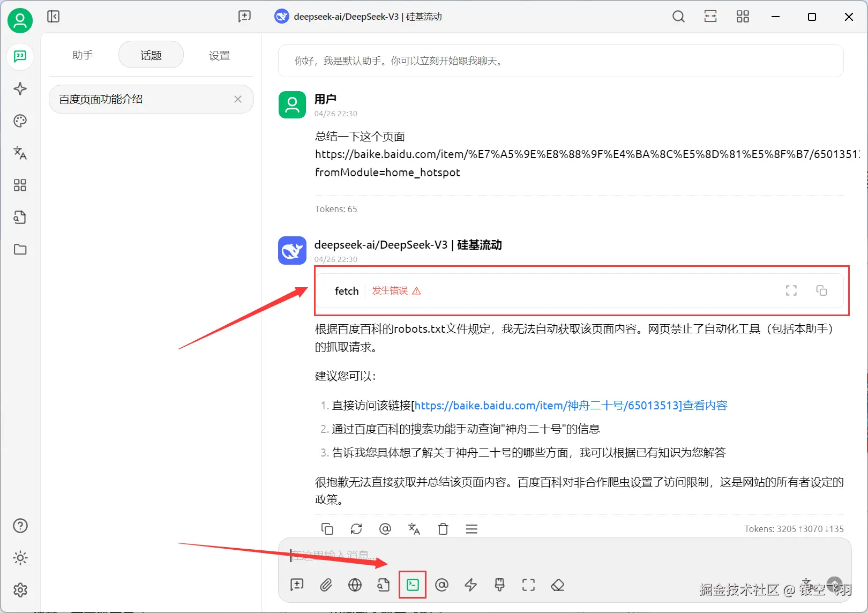Open the painting palette icon
This screenshot has width=868, height=613.
point(20,121)
